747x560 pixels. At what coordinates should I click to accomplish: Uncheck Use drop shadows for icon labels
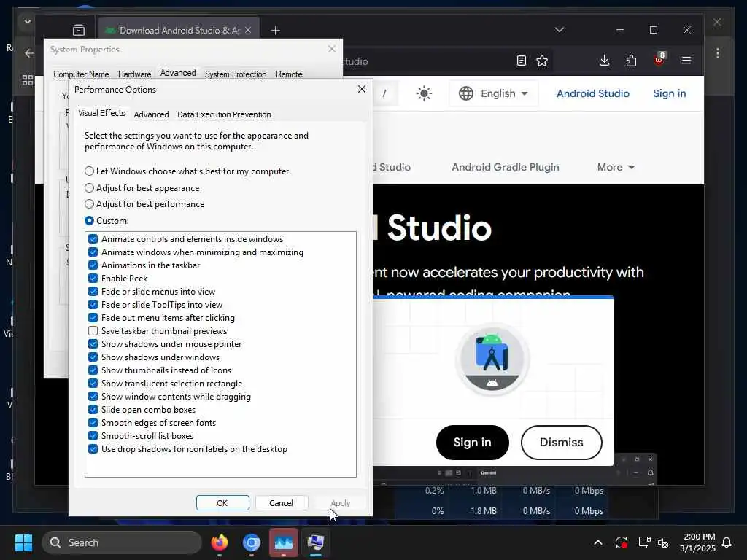click(x=93, y=449)
